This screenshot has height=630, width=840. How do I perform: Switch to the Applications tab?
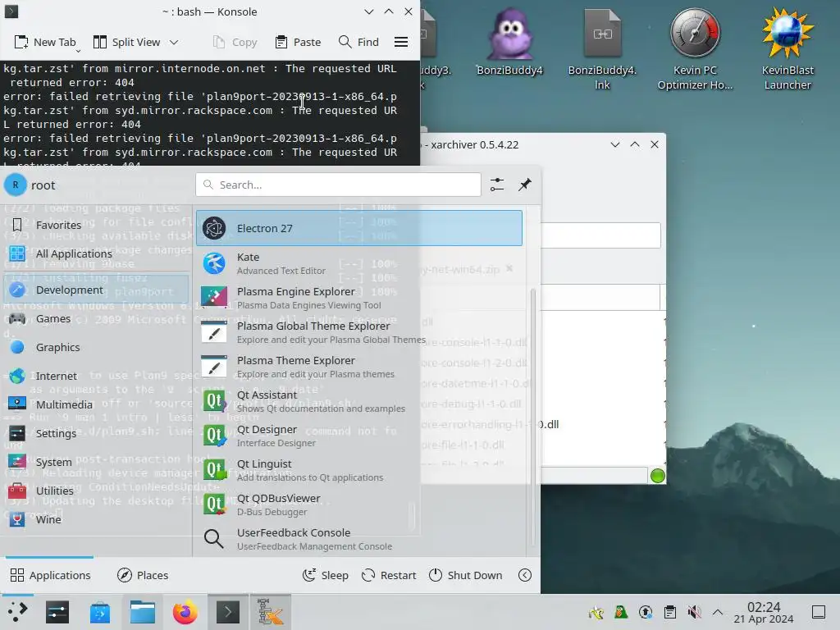click(50, 575)
